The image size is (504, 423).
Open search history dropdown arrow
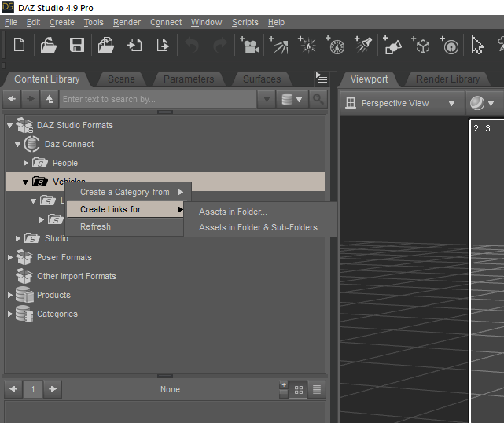click(267, 99)
